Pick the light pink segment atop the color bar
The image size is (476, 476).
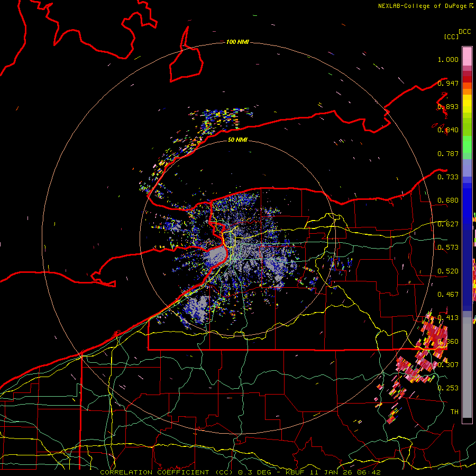tap(467, 56)
